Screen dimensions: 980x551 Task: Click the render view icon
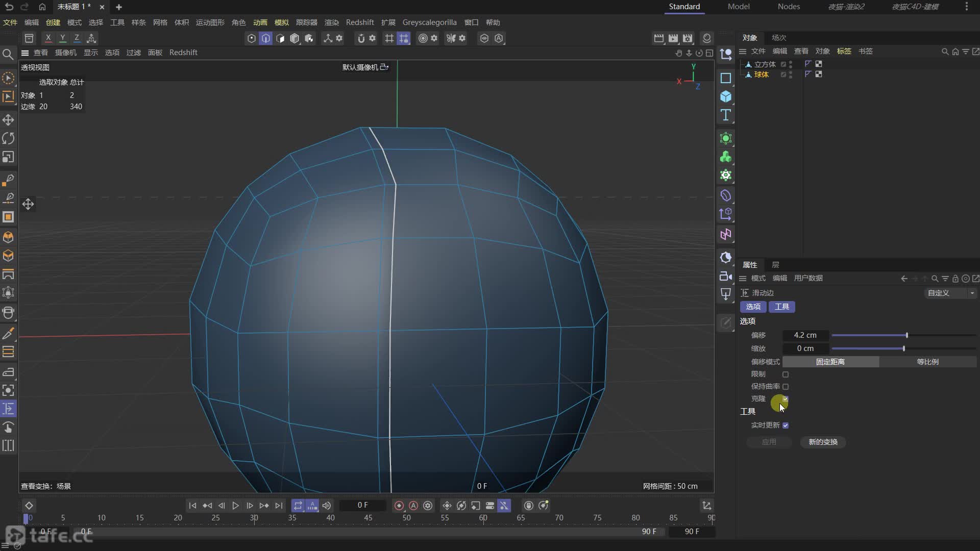tap(659, 38)
